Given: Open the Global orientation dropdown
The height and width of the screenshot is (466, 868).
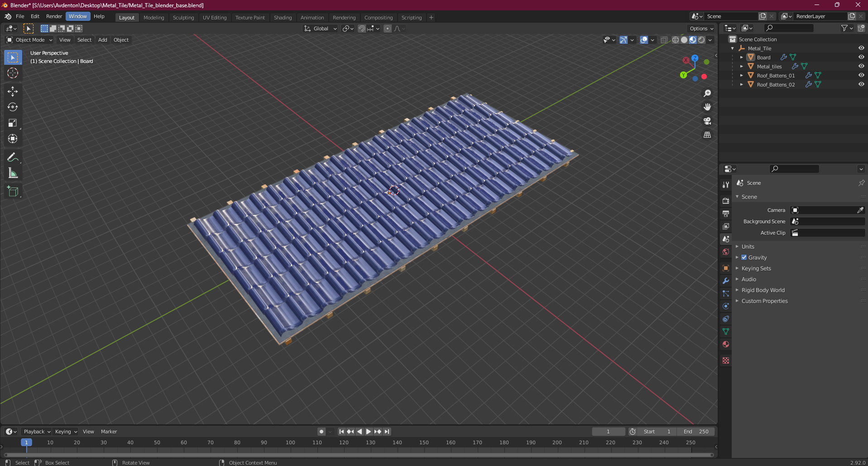Looking at the screenshot, I should click(321, 29).
